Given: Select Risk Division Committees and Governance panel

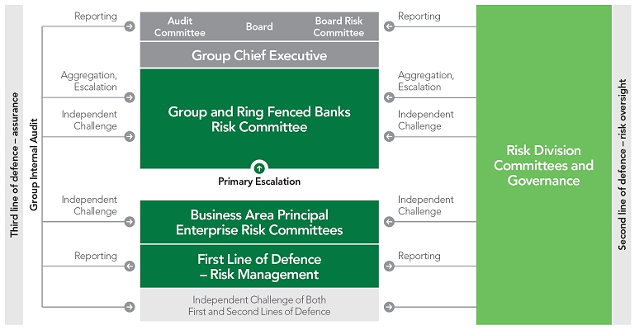Looking at the screenshot, I should click(x=543, y=165).
